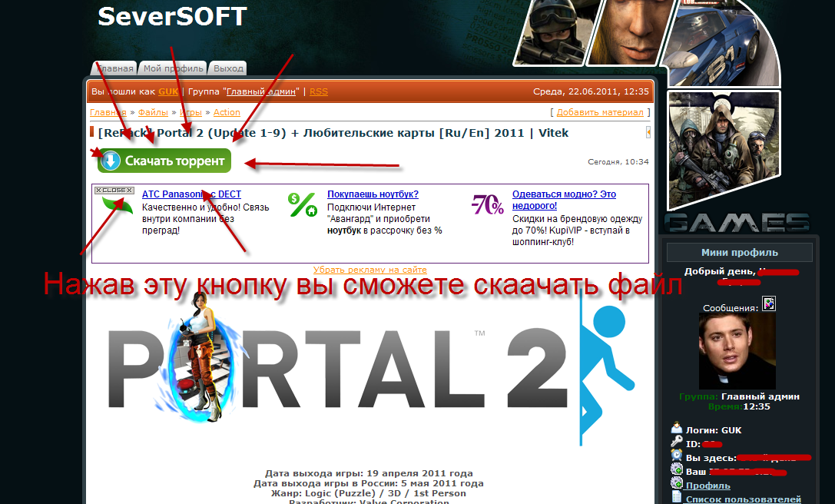Viewport: 835px width, 504px height.
Task: Click the Добавить материал link
Action: [x=600, y=112]
